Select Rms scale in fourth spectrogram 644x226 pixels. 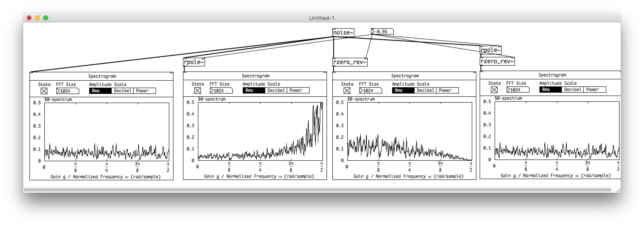(550, 90)
